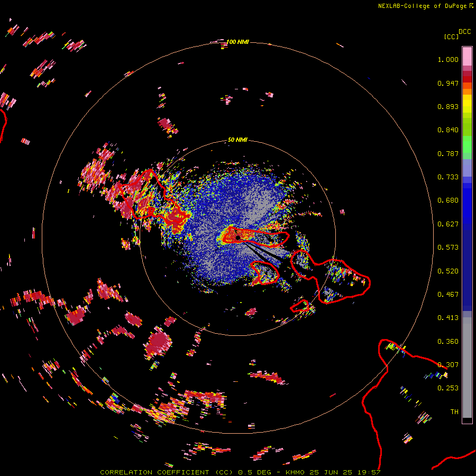Click the 0.680 scale value
The width and height of the screenshot is (476, 476).
pyautogui.click(x=448, y=200)
